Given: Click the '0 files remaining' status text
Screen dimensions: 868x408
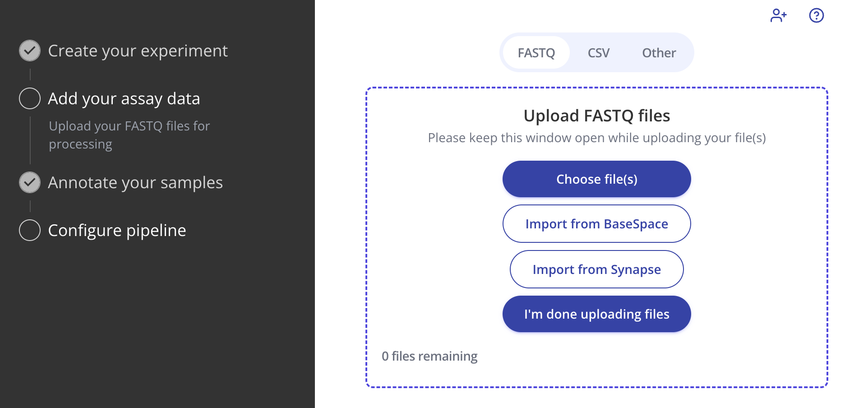Looking at the screenshot, I should 429,356.
